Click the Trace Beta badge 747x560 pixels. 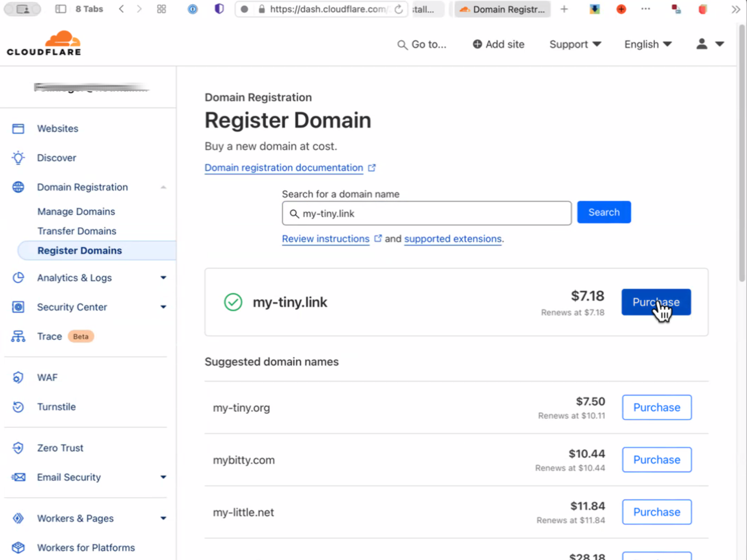point(81,337)
